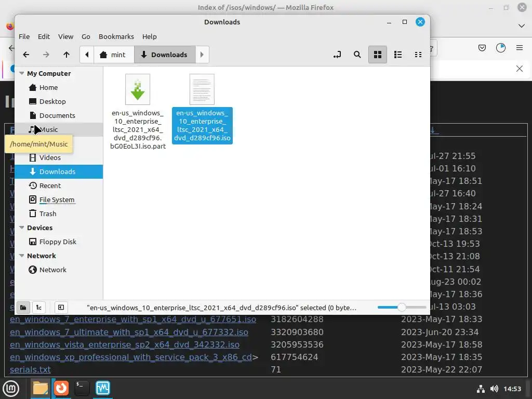Switch to list view
Screen dimensions: 532x399
(398, 55)
